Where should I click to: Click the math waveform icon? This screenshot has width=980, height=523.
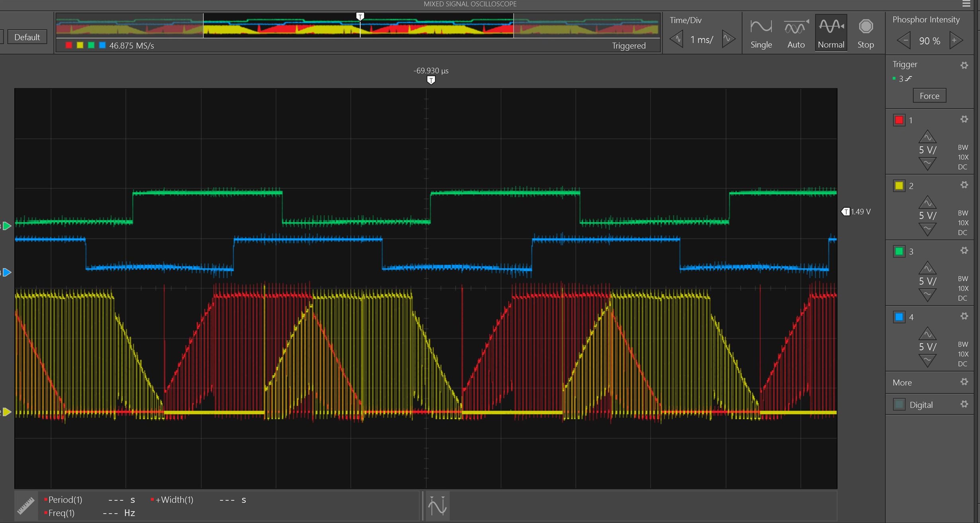click(437, 506)
